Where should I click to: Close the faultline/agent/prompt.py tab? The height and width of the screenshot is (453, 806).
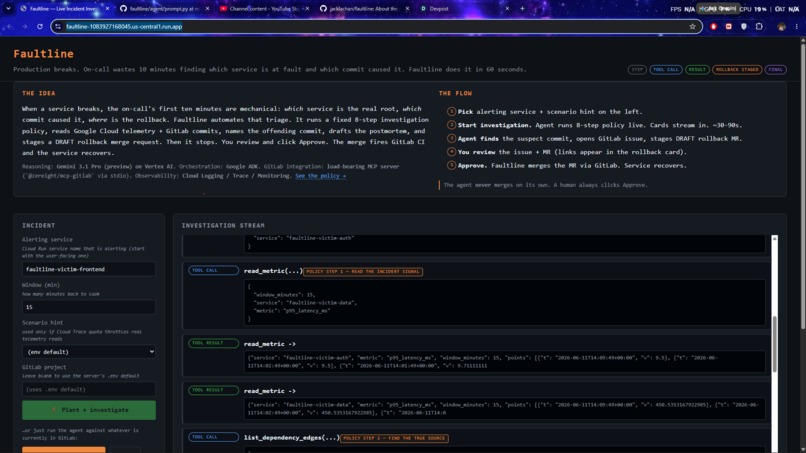[207, 9]
